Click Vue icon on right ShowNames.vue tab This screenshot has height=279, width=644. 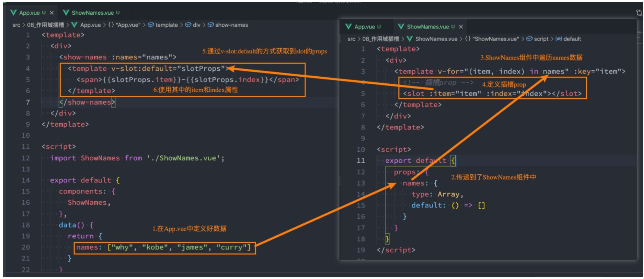(x=401, y=27)
